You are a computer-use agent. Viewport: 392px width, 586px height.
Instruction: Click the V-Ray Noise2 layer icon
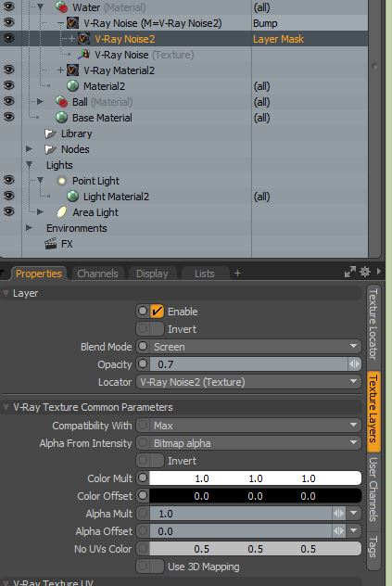point(83,39)
